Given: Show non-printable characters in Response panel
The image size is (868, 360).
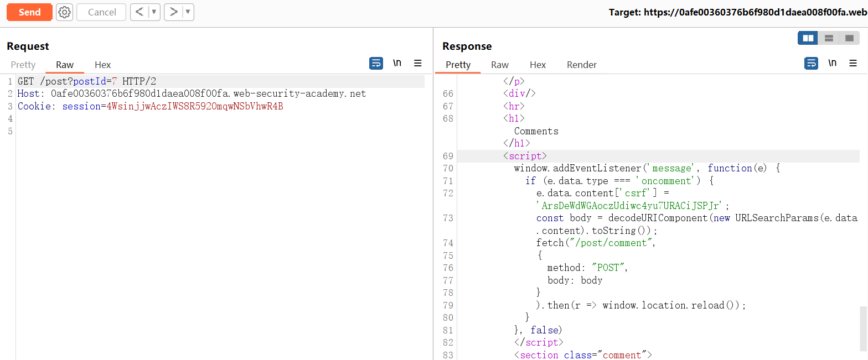Looking at the screenshot, I should coord(832,63).
